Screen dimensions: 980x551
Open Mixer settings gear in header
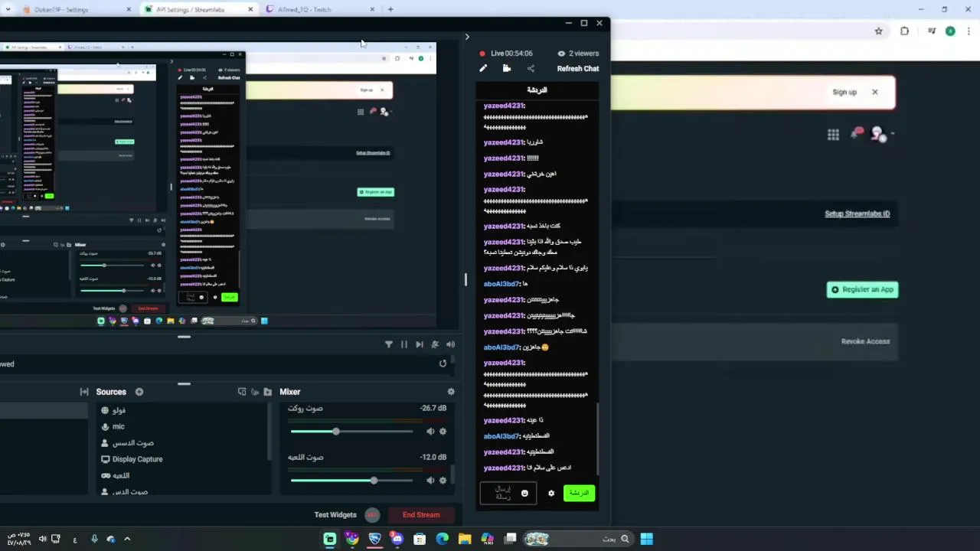pyautogui.click(x=451, y=392)
